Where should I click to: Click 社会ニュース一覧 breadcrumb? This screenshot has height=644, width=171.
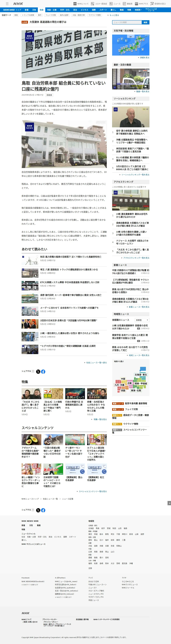(50, 499)
